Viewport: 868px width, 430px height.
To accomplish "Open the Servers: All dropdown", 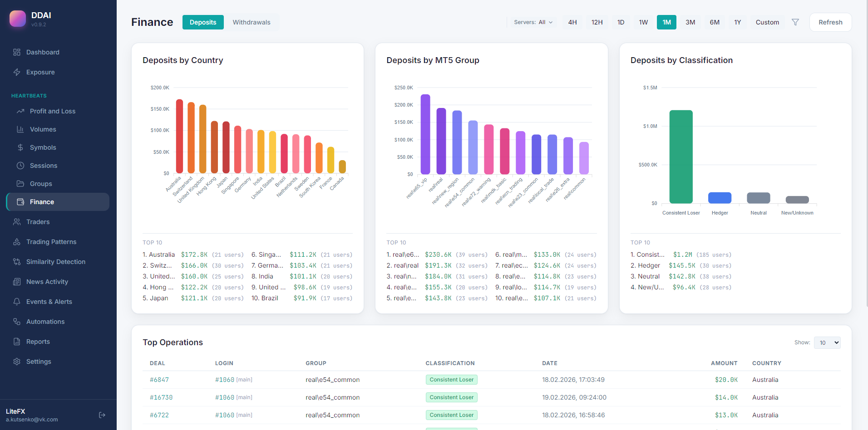I will point(533,22).
